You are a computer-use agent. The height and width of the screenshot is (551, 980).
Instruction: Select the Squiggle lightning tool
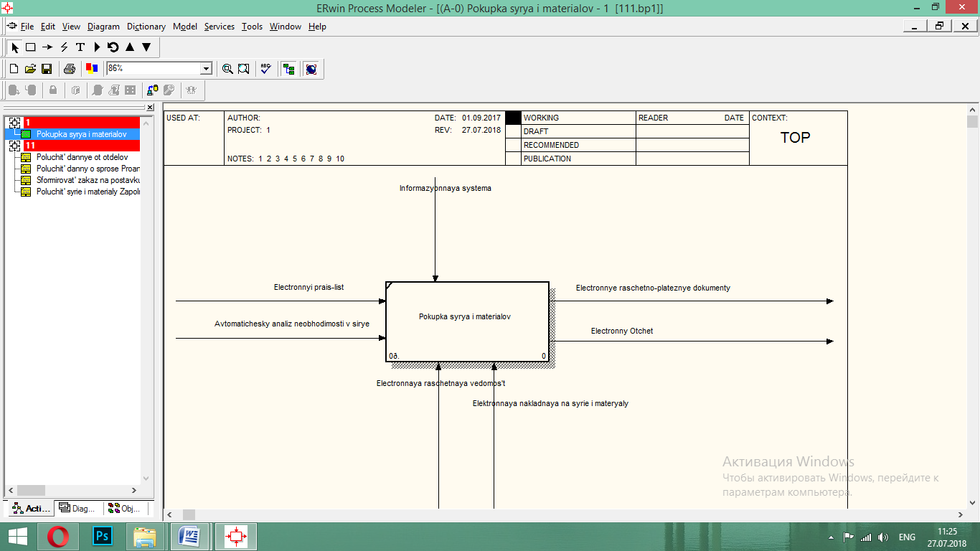pos(64,47)
